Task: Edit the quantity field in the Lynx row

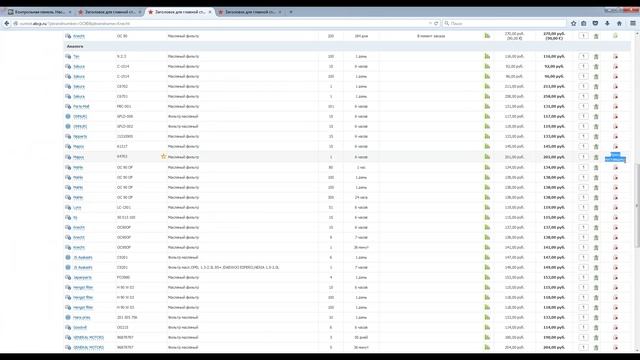Action: tap(584, 207)
